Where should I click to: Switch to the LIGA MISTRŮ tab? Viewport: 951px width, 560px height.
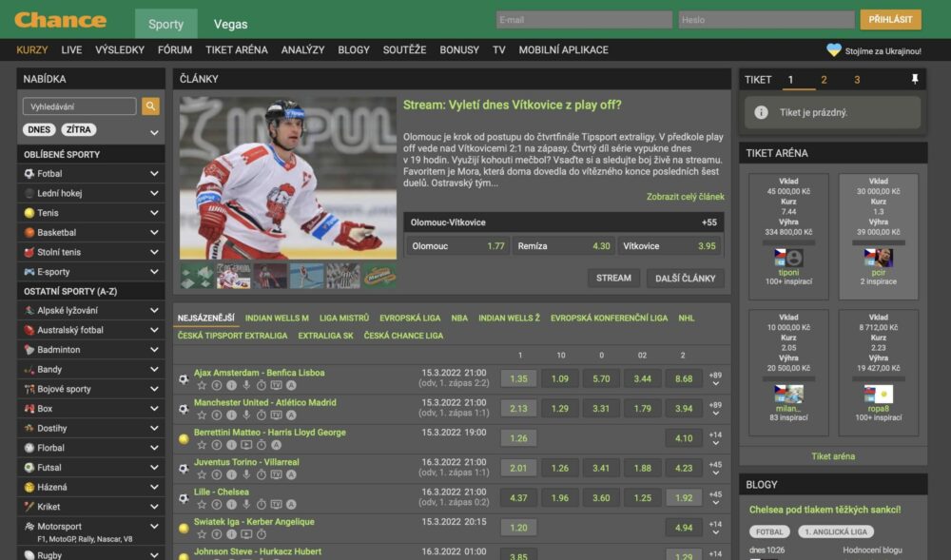tap(344, 318)
